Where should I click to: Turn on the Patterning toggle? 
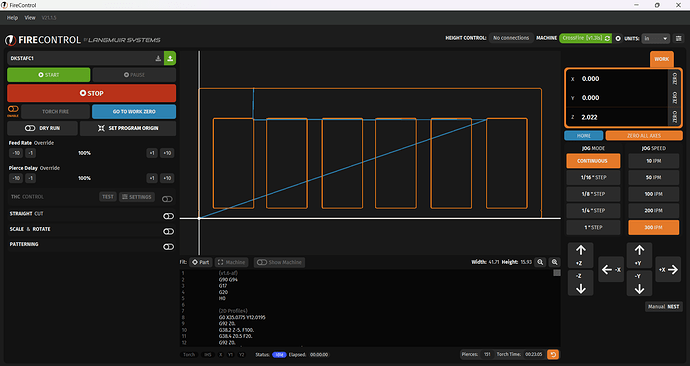[x=168, y=247]
